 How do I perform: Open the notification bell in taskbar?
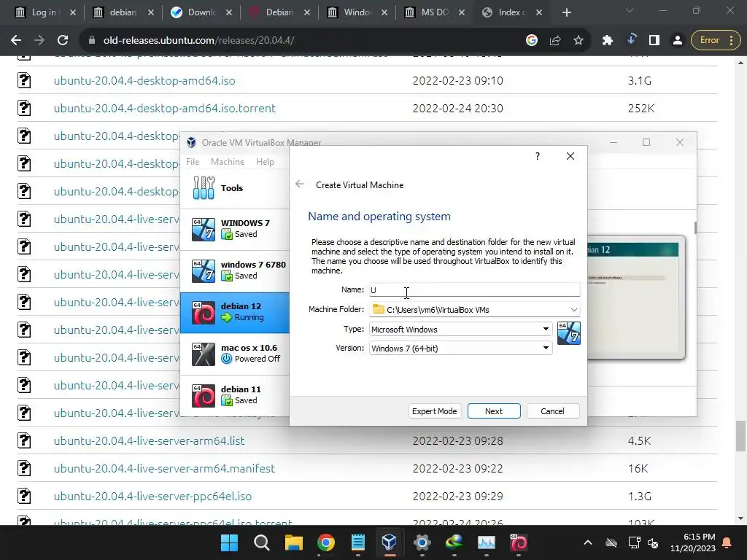[727, 542]
